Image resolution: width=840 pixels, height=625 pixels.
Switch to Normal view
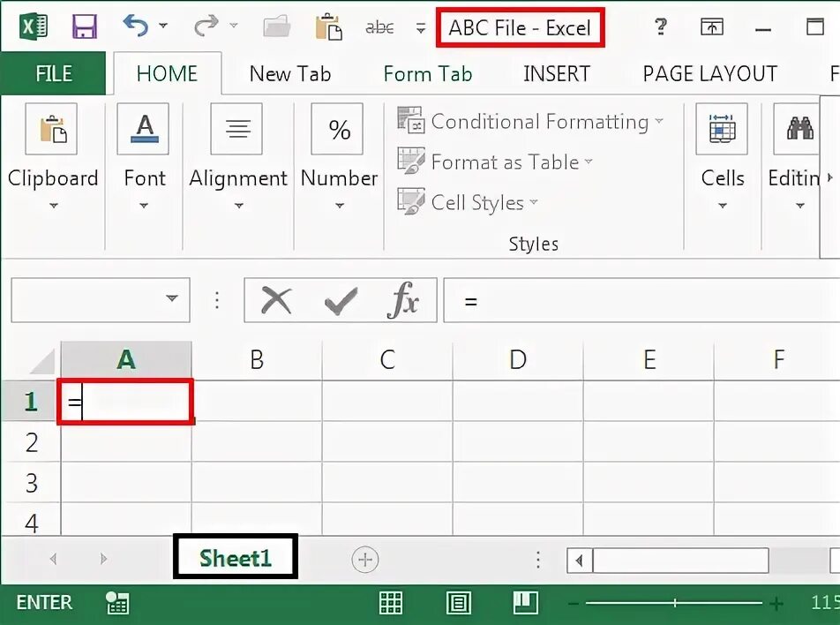pos(391,602)
